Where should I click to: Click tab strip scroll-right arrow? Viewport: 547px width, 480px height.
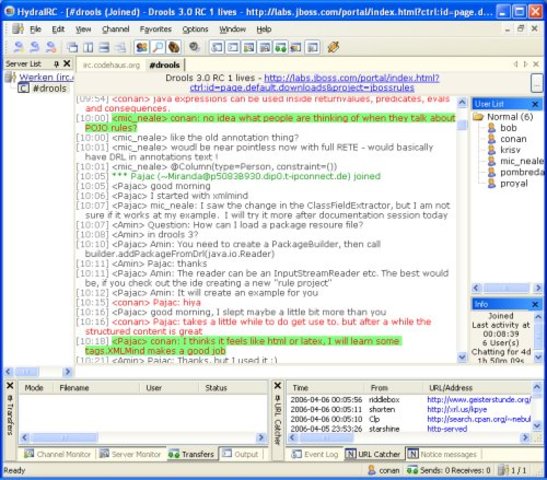click(526, 64)
